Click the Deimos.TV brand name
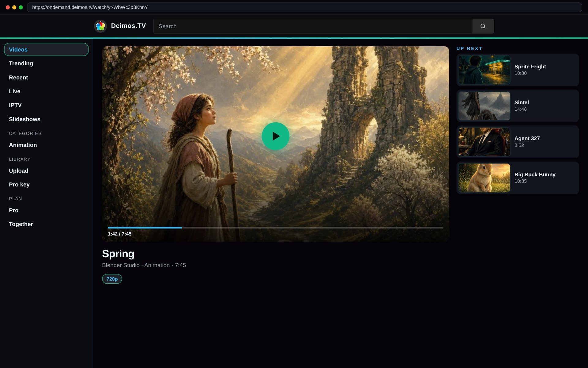 128,26
